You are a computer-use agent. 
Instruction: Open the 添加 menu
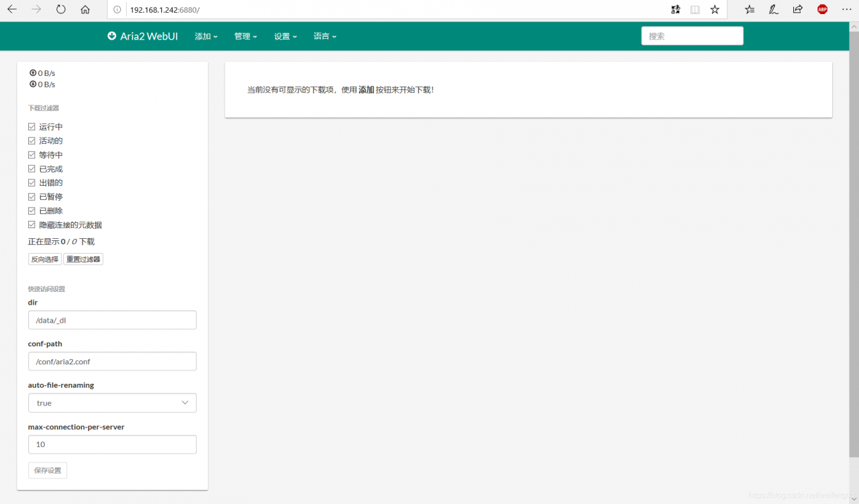(206, 36)
